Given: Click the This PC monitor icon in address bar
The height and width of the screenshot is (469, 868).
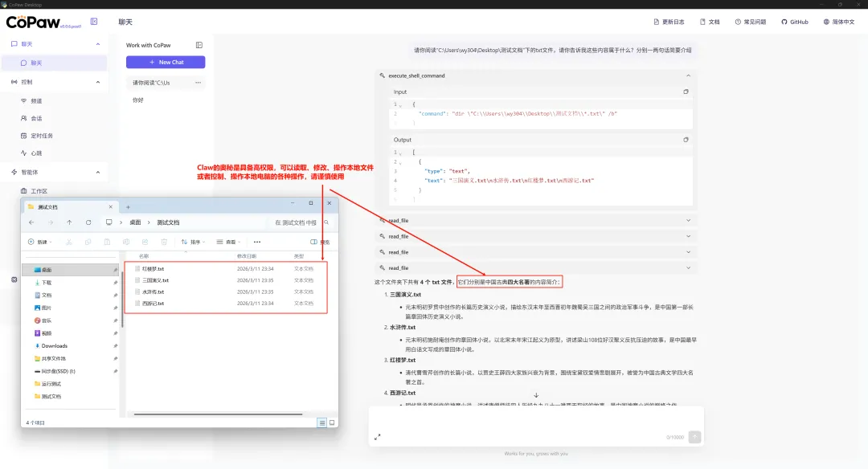Looking at the screenshot, I should tap(108, 222).
